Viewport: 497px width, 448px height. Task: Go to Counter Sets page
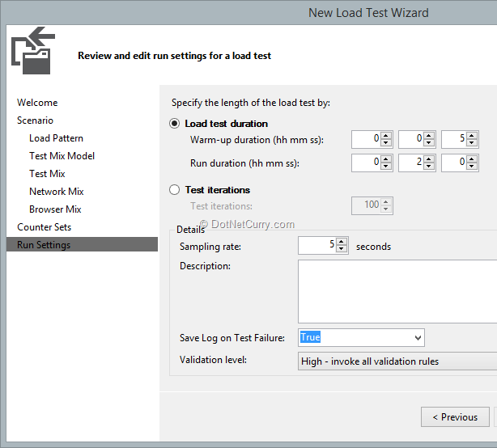[45, 227]
